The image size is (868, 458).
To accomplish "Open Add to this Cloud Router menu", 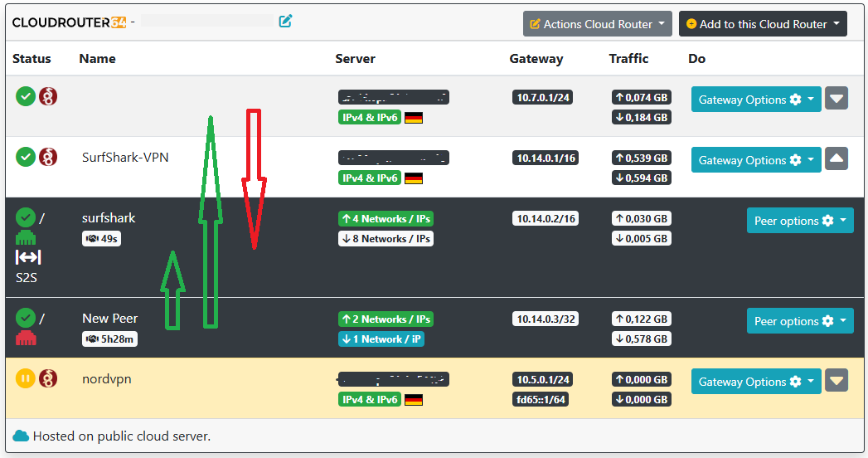I will coord(763,24).
